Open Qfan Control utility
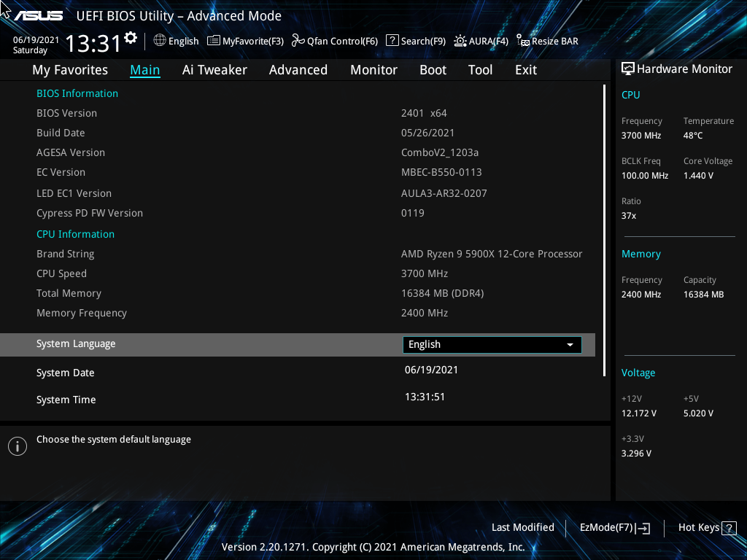The image size is (747, 560). (x=333, y=41)
